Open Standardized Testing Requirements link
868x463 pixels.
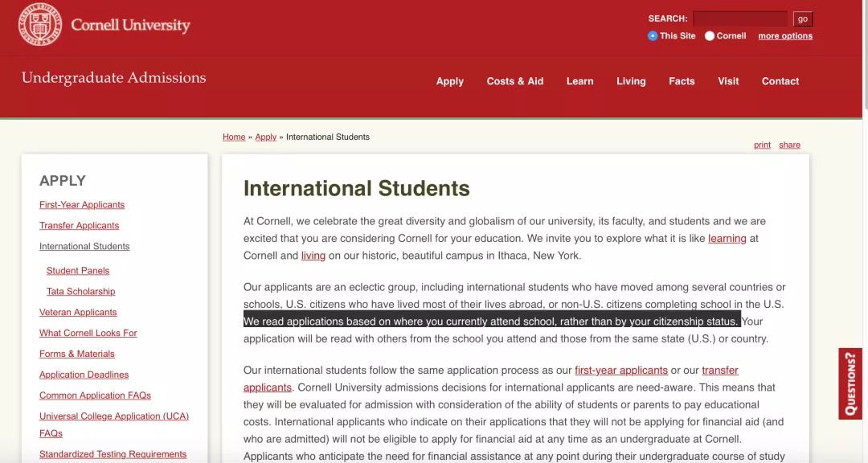[113, 453]
